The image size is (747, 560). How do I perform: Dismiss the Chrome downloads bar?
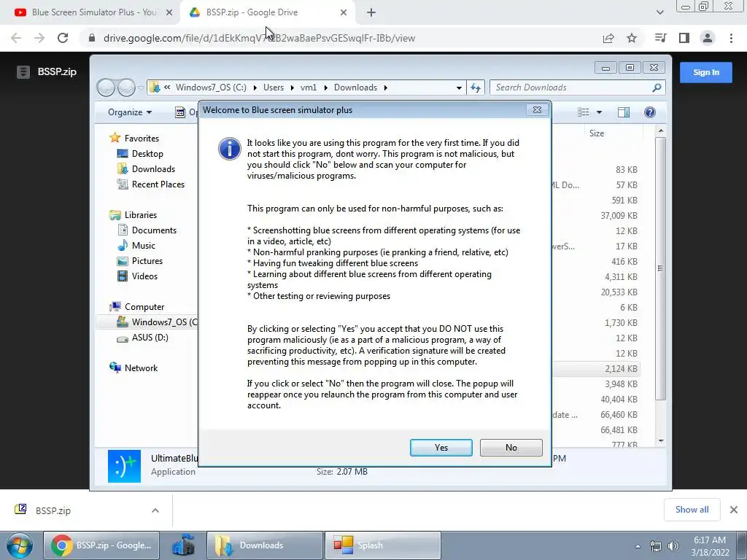pos(734,510)
